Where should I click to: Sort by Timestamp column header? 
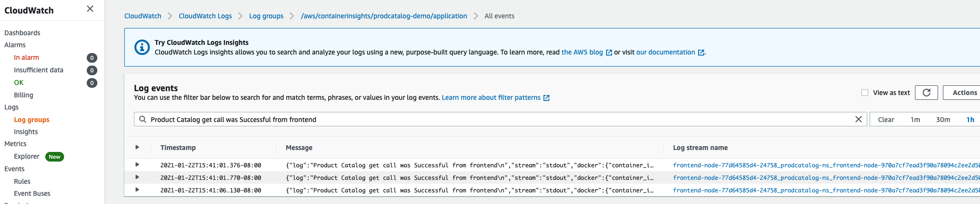[x=178, y=148]
